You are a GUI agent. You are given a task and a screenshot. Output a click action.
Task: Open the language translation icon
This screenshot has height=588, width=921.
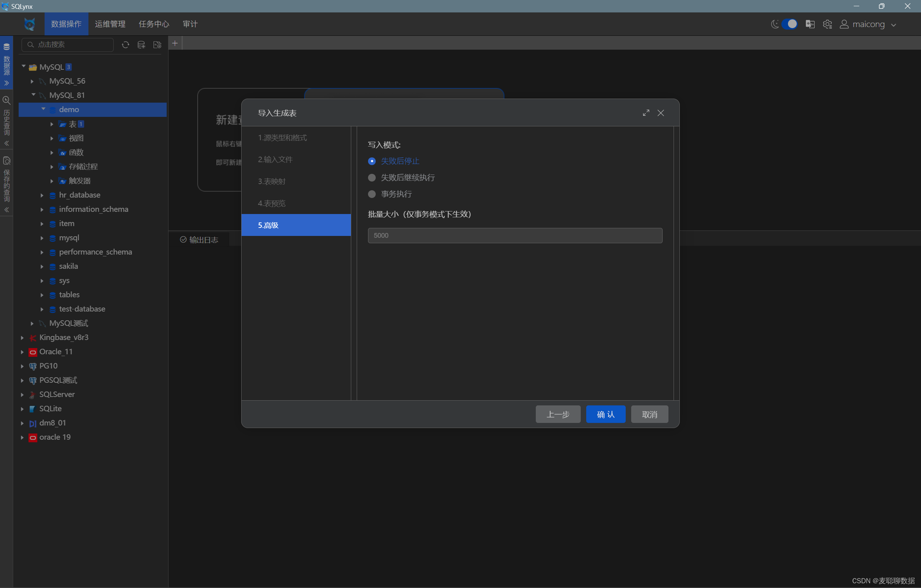[x=810, y=24]
